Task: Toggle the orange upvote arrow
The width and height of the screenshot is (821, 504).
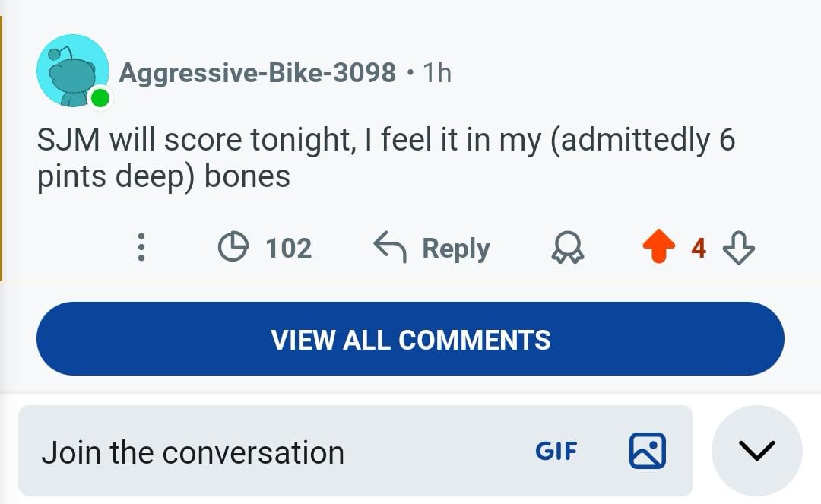Action: tap(658, 248)
